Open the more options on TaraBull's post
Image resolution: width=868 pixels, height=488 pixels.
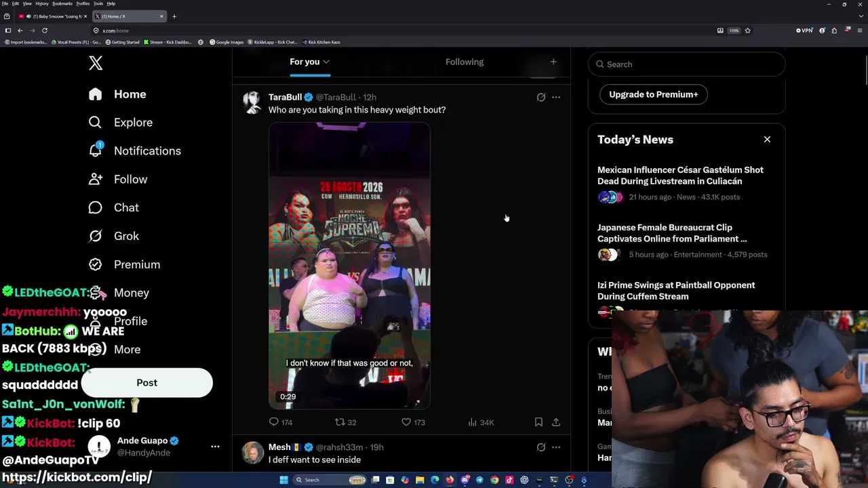(x=556, y=98)
